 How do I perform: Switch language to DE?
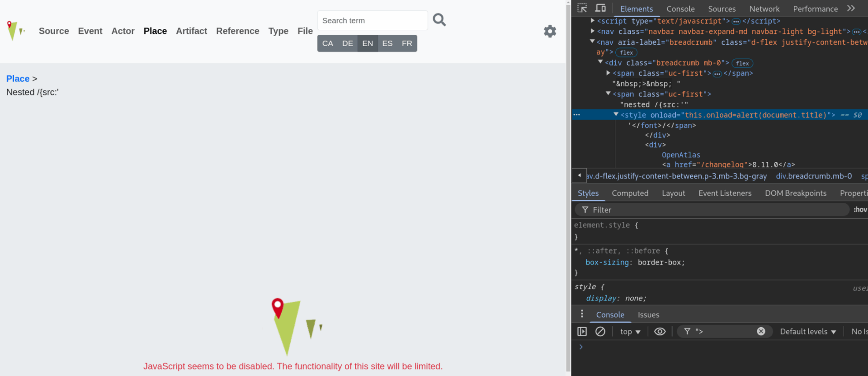tap(348, 43)
